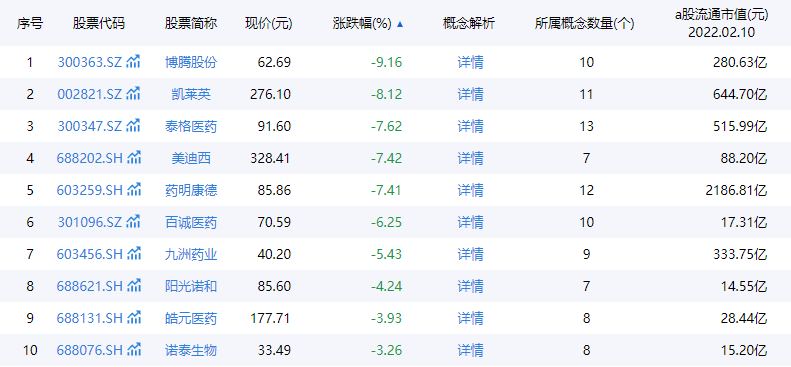This screenshot has width=791, height=367.
Task: Open stock name 药明康德
Action: click(191, 190)
